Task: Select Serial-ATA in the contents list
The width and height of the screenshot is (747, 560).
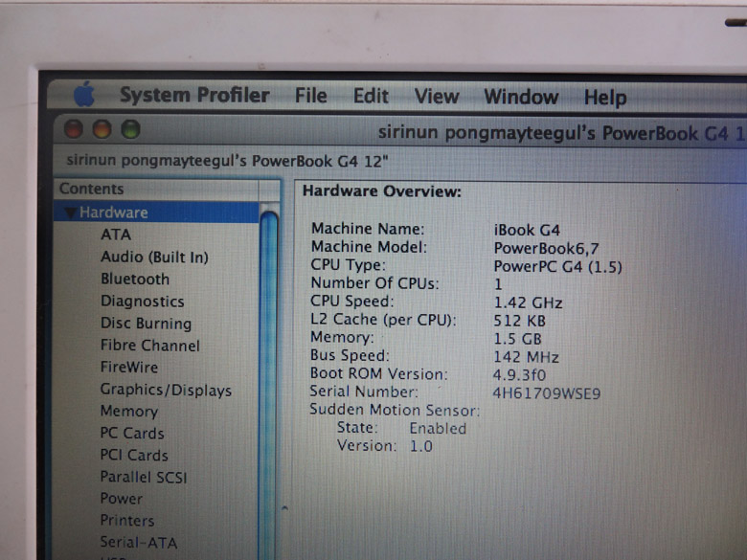Action: [139, 543]
